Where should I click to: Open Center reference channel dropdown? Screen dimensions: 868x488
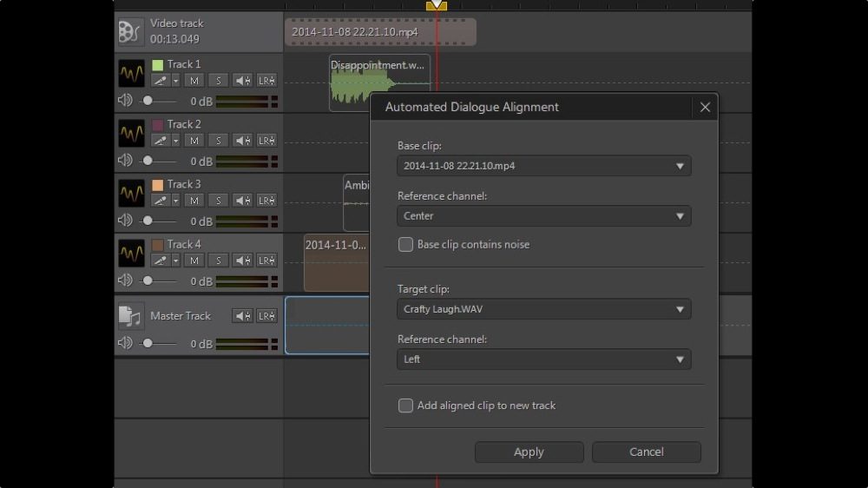point(543,216)
